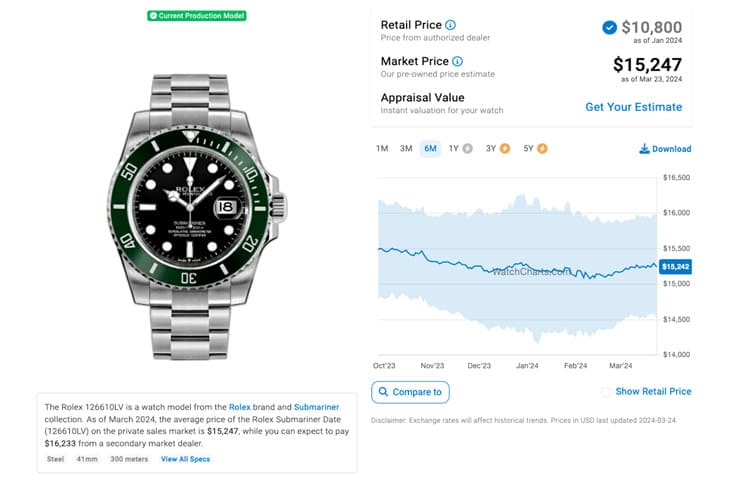Click the Market Price info icon
730x482 pixels.
(x=458, y=61)
